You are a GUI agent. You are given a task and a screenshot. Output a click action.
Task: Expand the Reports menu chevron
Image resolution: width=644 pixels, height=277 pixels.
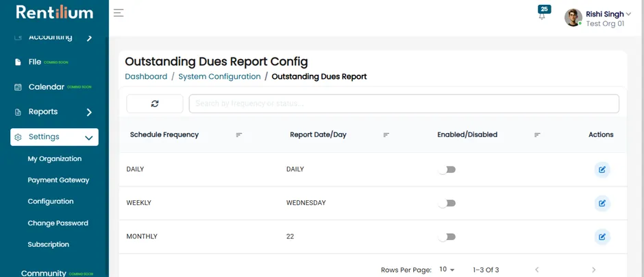coord(89,112)
